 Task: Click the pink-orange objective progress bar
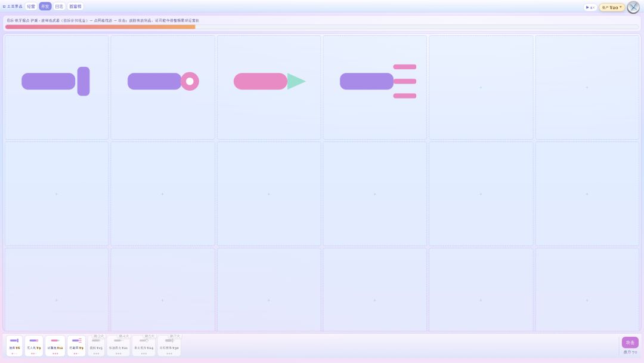click(322, 27)
